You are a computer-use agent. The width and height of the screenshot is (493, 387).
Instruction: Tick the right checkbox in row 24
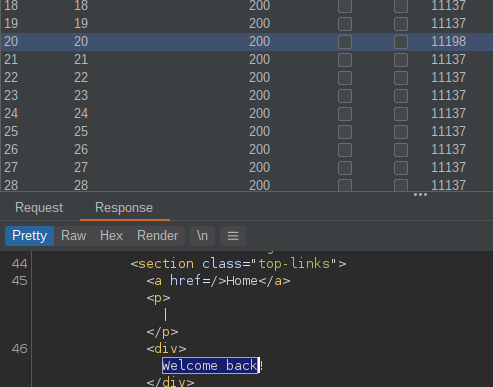[x=401, y=114]
